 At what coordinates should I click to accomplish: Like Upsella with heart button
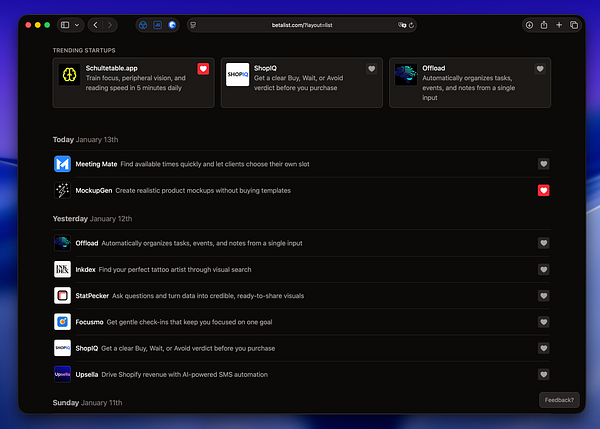[544, 374]
